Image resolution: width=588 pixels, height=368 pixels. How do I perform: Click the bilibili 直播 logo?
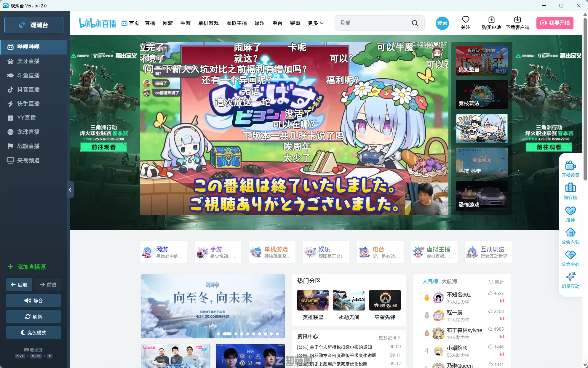[x=97, y=23]
